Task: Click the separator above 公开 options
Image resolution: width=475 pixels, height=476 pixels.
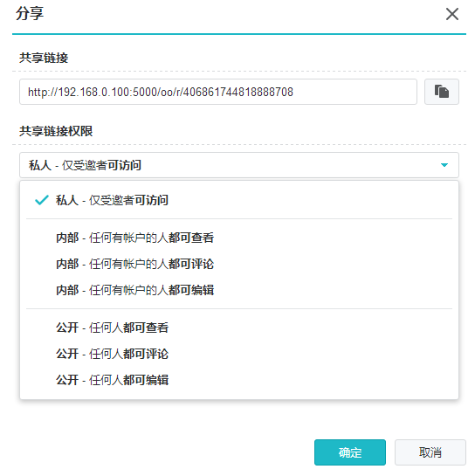Action: (239, 308)
